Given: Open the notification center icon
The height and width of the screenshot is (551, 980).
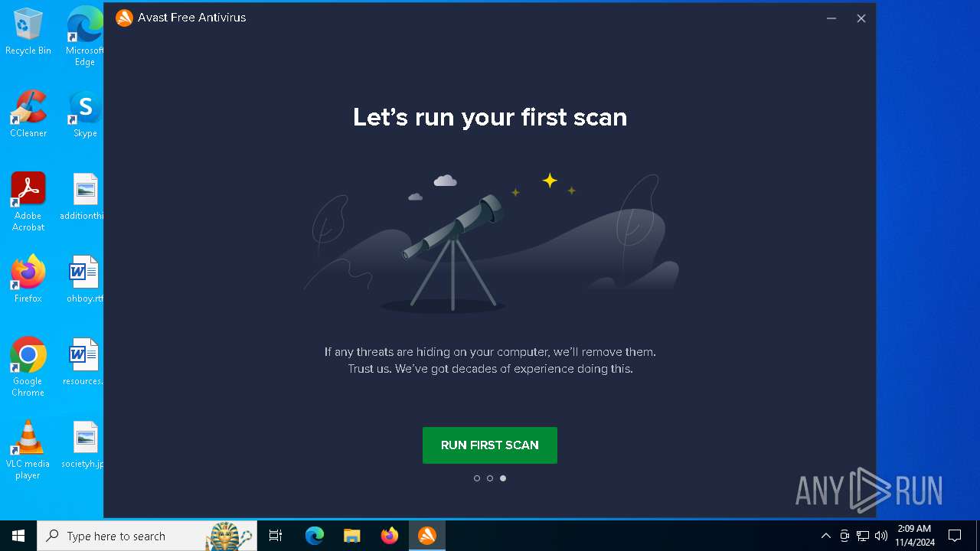Looking at the screenshot, I should coord(955,536).
